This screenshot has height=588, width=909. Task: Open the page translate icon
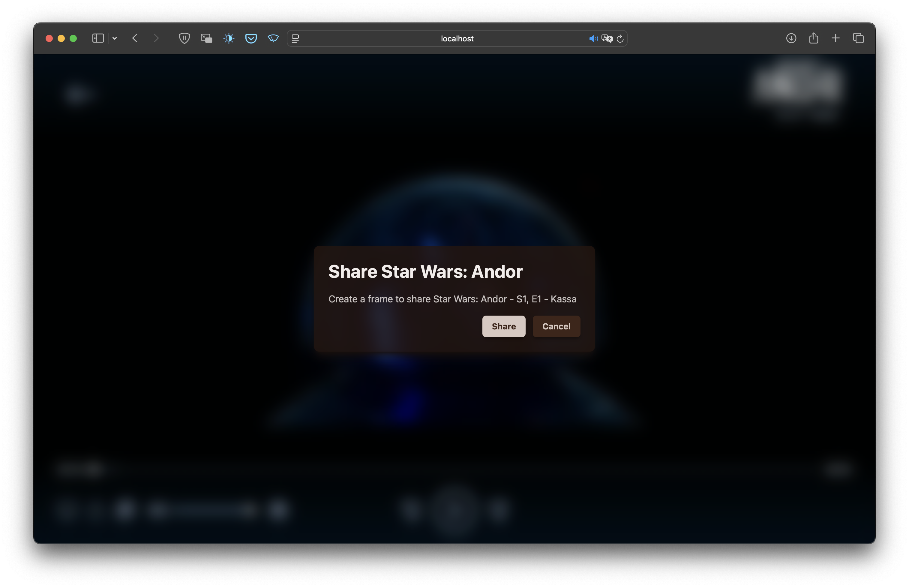607,39
